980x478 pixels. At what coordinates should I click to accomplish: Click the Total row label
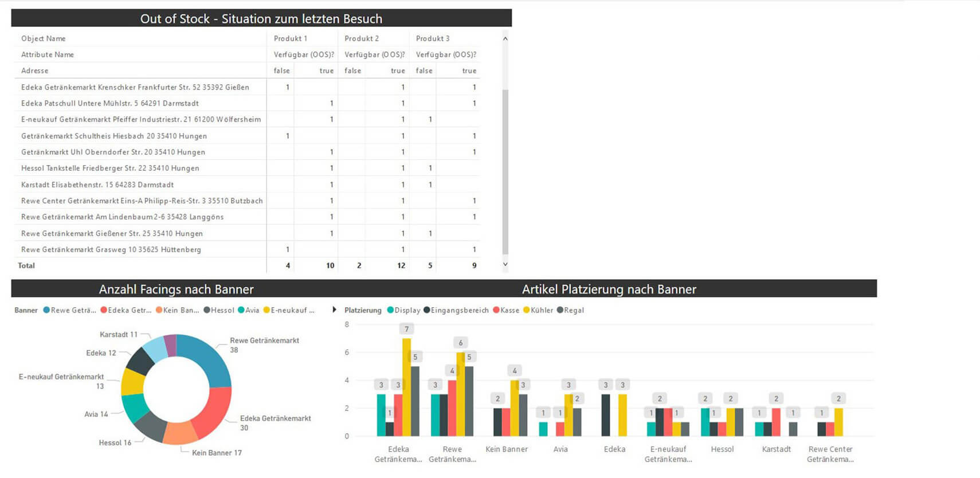click(26, 265)
